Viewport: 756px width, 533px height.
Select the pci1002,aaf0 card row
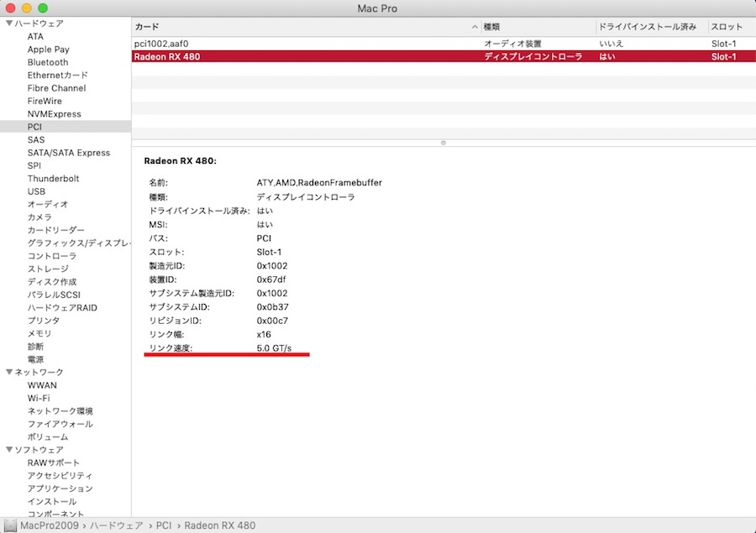444,44
